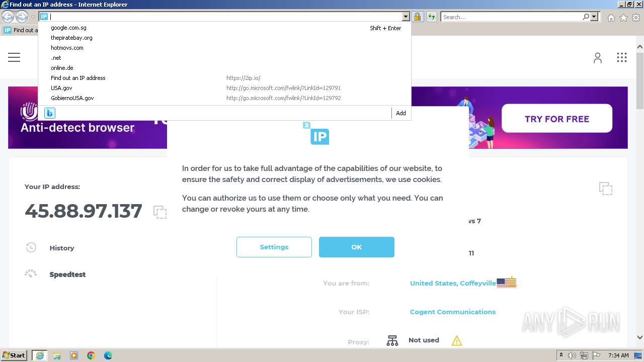Click the proxy warning triangle icon
The width and height of the screenshot is (644, 362).
pos(457,340)
